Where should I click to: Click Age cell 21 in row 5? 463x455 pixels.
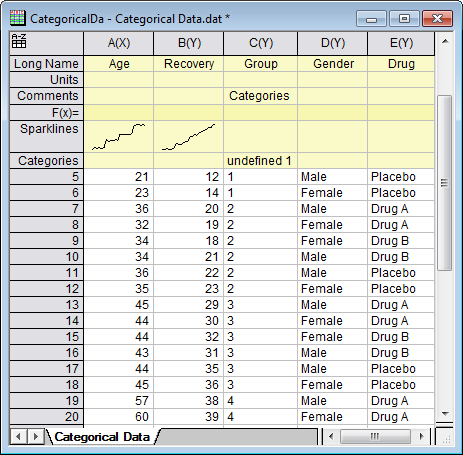click(119, 177)
